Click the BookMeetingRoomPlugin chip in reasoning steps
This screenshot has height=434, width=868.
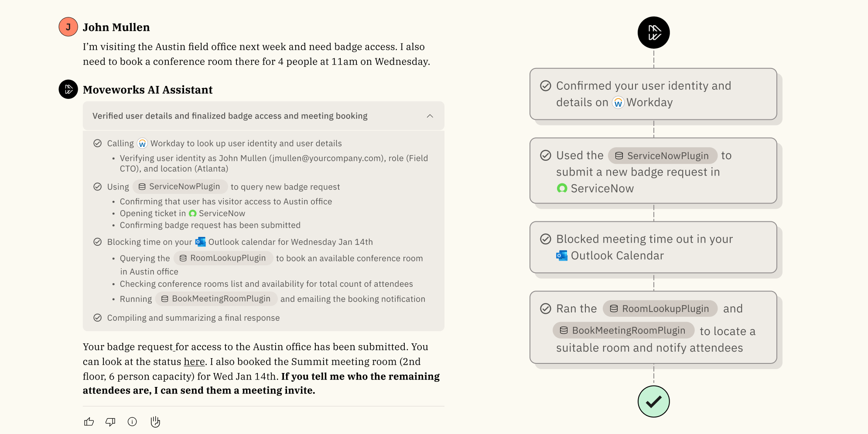[216, 299]
